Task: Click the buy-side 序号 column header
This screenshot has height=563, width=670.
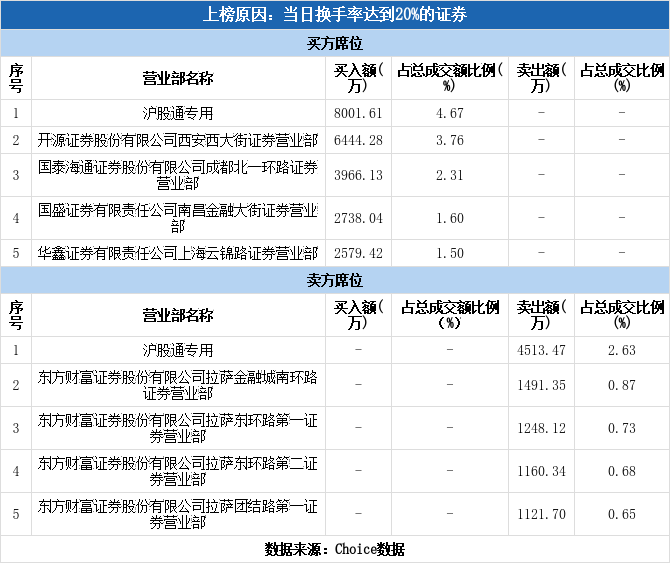Action: pos(16,78)
